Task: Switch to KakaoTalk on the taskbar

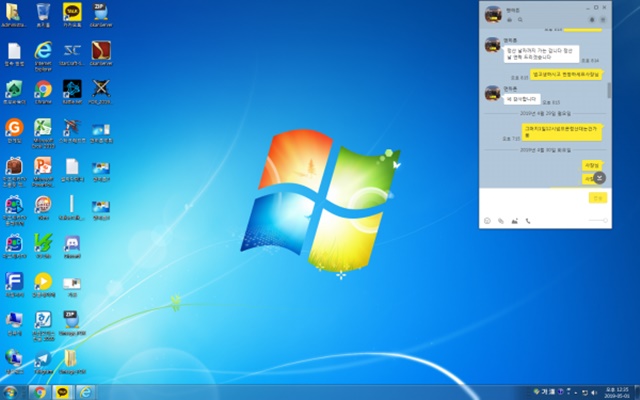Action: (62, 392)
